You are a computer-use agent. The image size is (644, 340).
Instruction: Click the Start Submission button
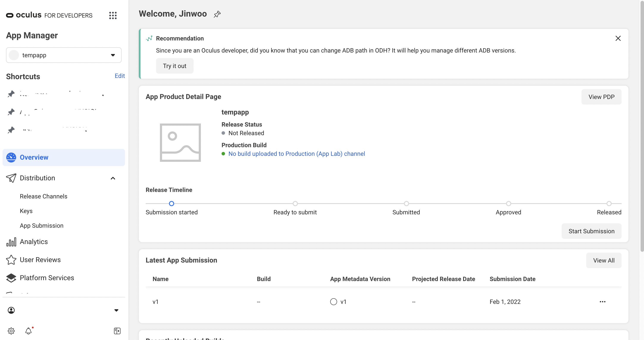[591, 231]
